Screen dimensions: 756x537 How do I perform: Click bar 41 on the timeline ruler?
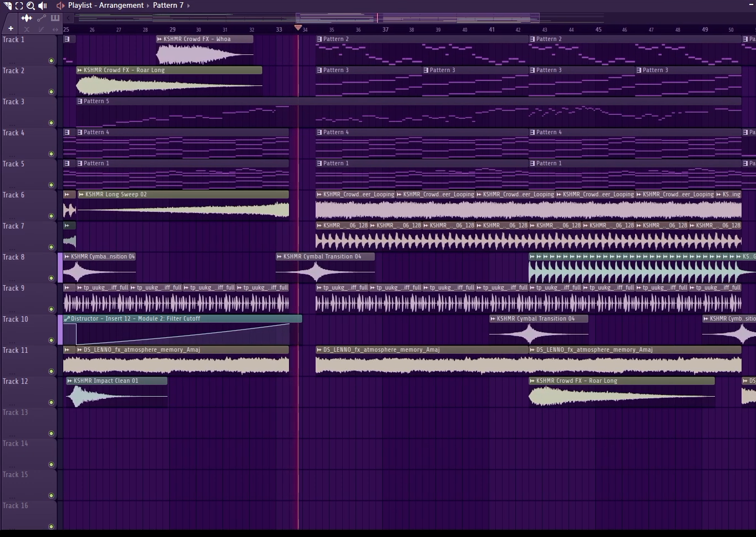[491, 29]
